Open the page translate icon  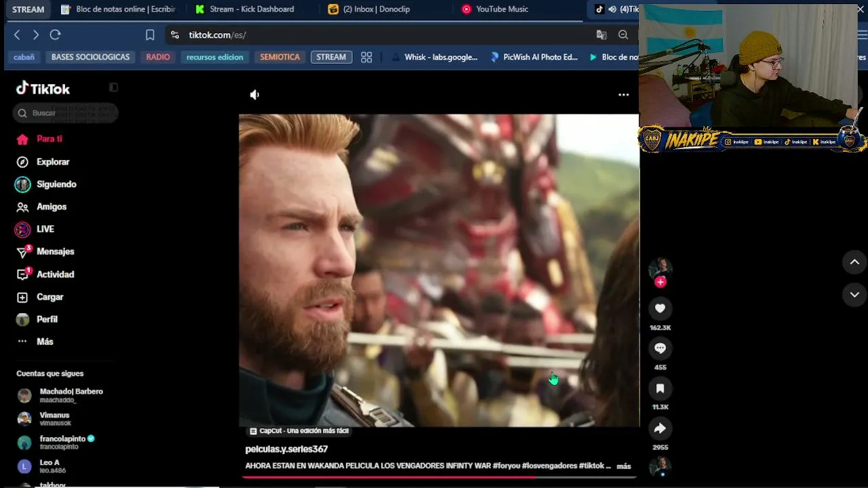click(x=601, y=35)
